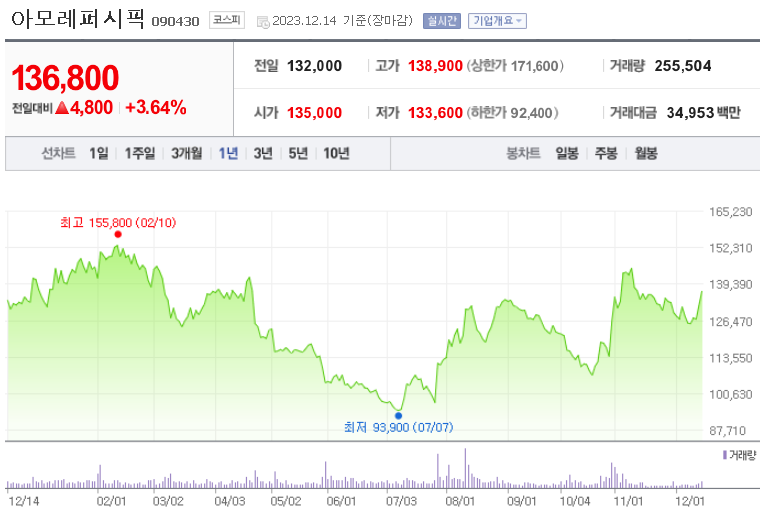Open the 기업개요 dropdown

click(x=497, y=21)
